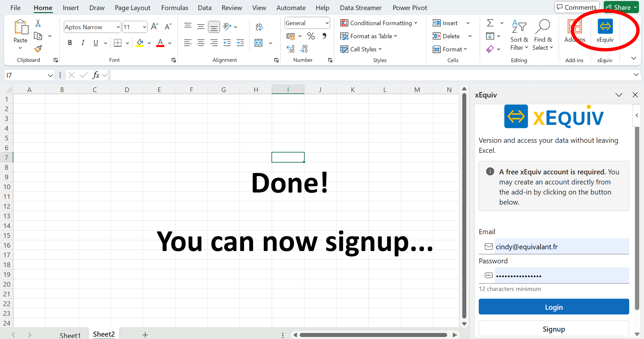Click the Signup button
644x339 pixels.
pyautogui.click(x=553, y=329)
